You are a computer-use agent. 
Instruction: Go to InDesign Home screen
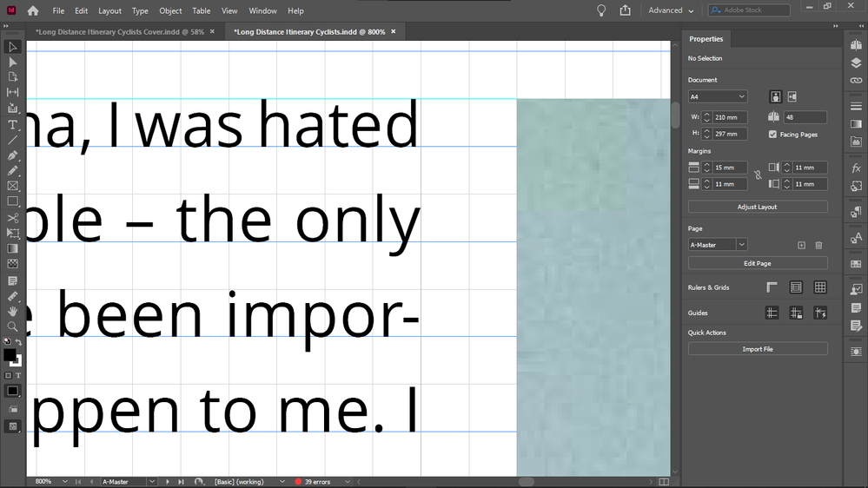click(33, 10)
